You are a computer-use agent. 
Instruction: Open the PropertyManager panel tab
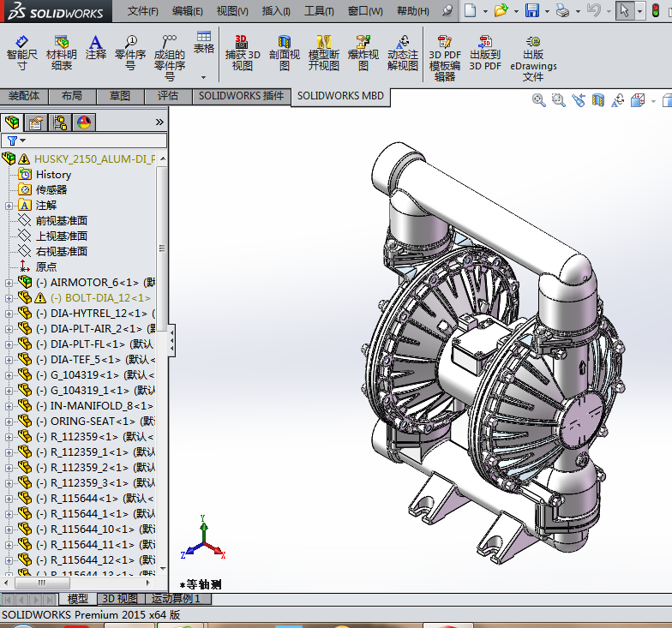(36, 123)
